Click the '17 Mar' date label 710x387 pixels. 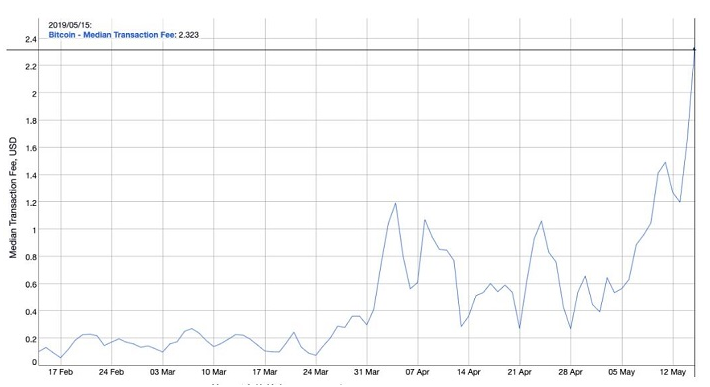(265, 372)
